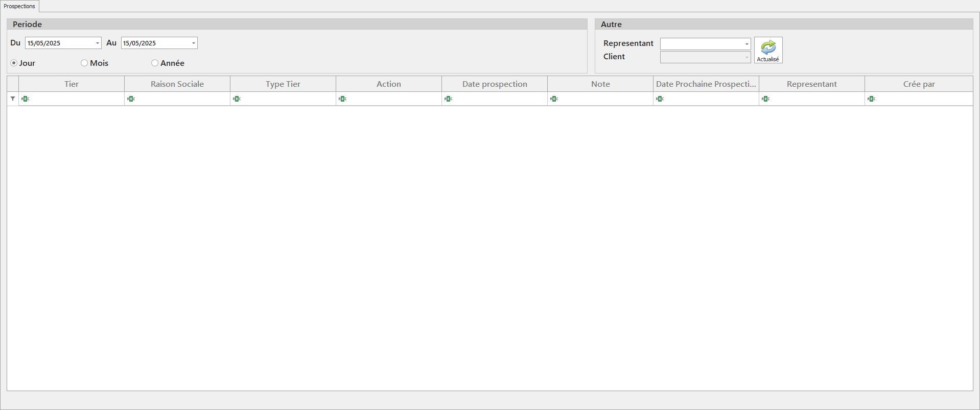Click the Actualisé refresh icon

768,48
